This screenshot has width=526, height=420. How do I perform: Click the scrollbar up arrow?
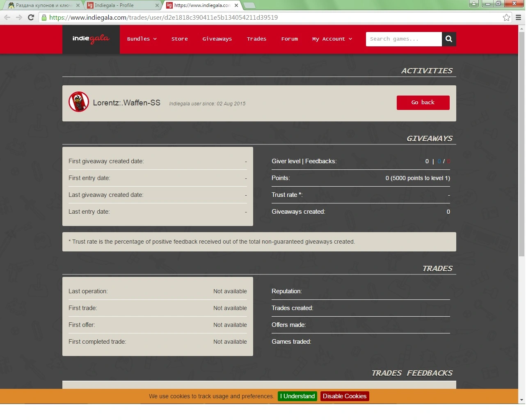(x=521, y=28)
